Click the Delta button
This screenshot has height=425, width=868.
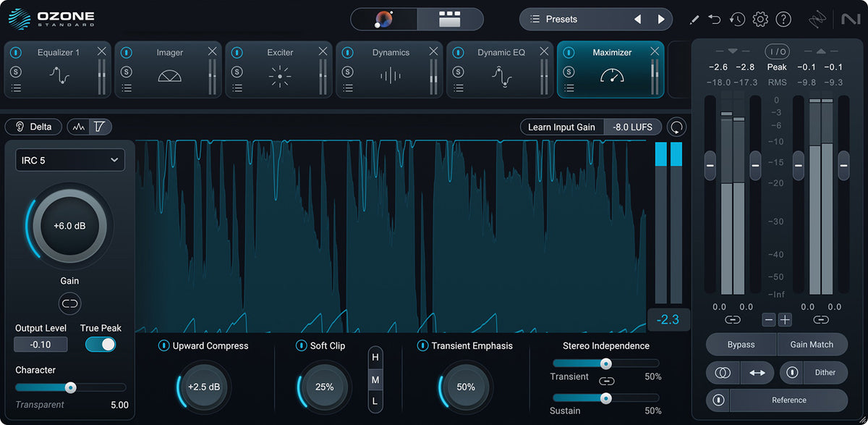pos(33,127)
